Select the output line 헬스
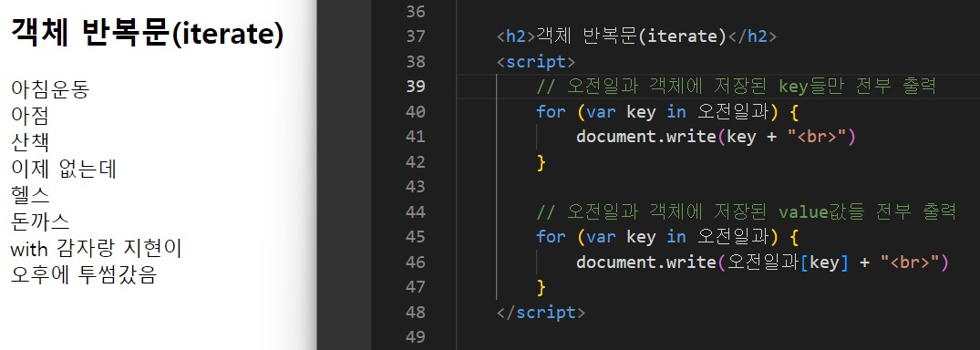The image size is (980, 350). click(30, 195)
